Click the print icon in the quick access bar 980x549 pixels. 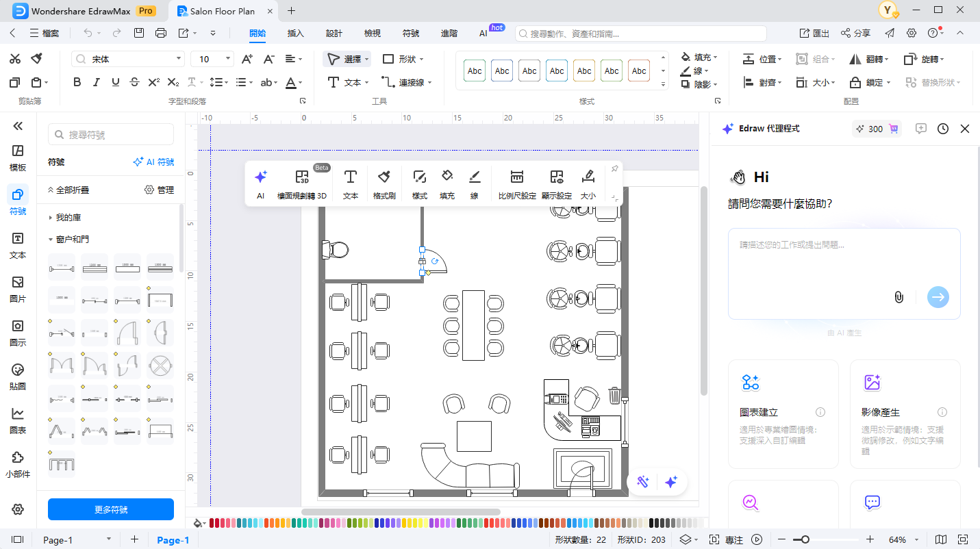(x=161, y=33)
